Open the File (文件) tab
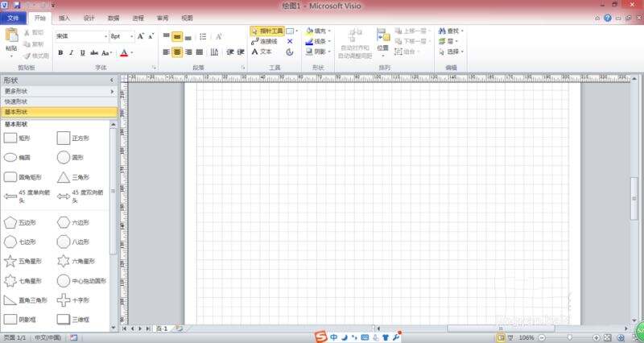644x343 pixels. [13, 17]
